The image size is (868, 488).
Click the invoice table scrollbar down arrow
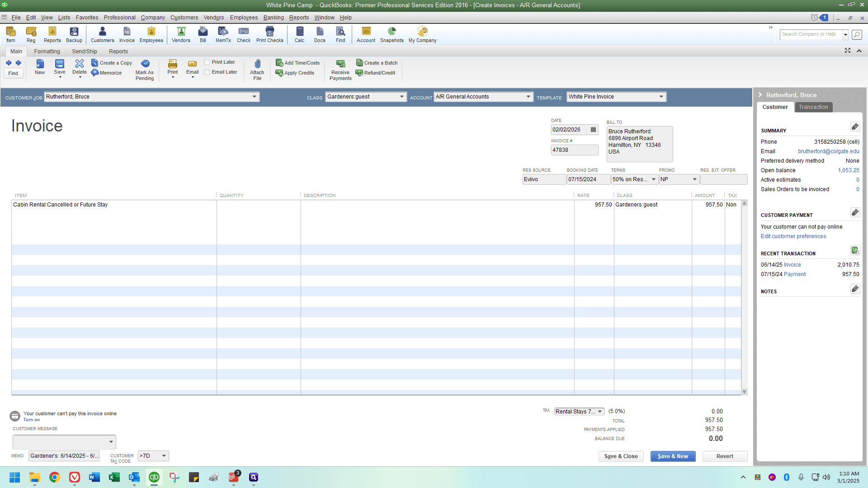click(x=744, y=392)
